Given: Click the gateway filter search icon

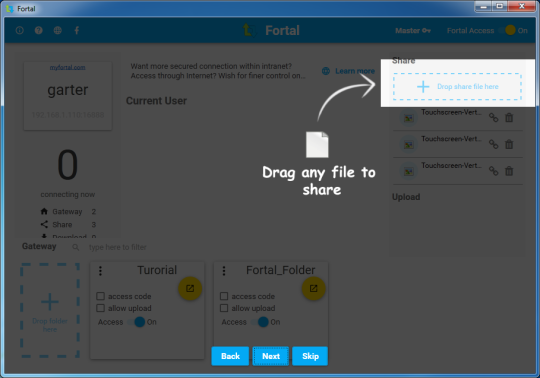Looking at the screenshot, I should coord(76,247).
